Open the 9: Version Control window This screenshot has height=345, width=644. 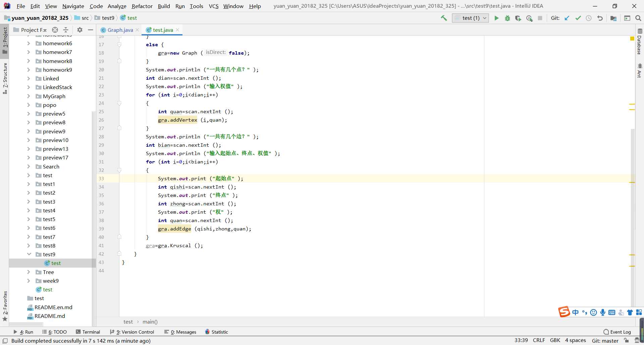[132, 332]
